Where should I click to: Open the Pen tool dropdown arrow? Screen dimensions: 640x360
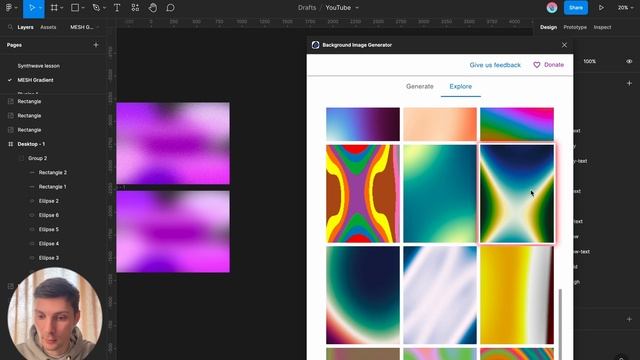(104, 8)
